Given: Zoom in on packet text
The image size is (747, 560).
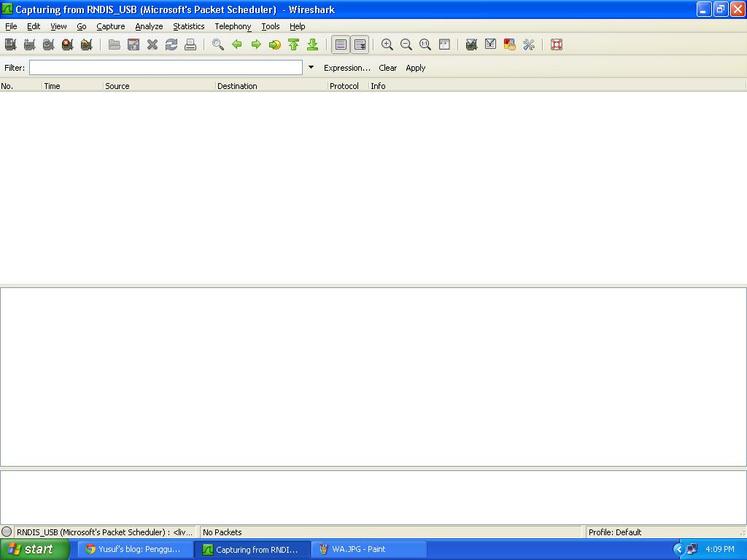Looking at the screenshot, I should click(x=387, y=44).
